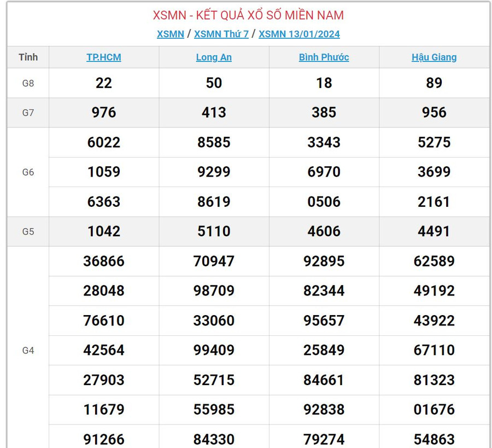
Task: Click the page title 'XSMN - KẾT QUẢ XỔ SỐ MIỀN NAM'
Action: pyautogui.click(x=248, y=15)
